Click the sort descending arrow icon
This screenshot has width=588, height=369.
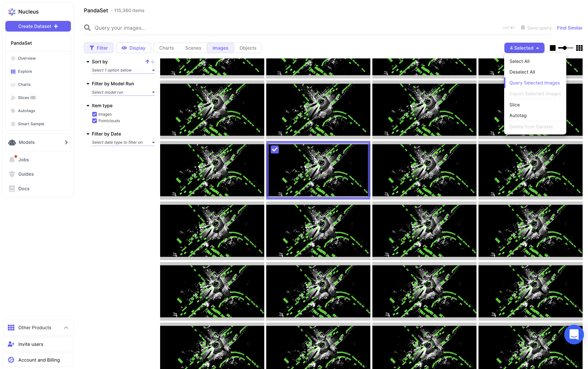coord(153,62)
